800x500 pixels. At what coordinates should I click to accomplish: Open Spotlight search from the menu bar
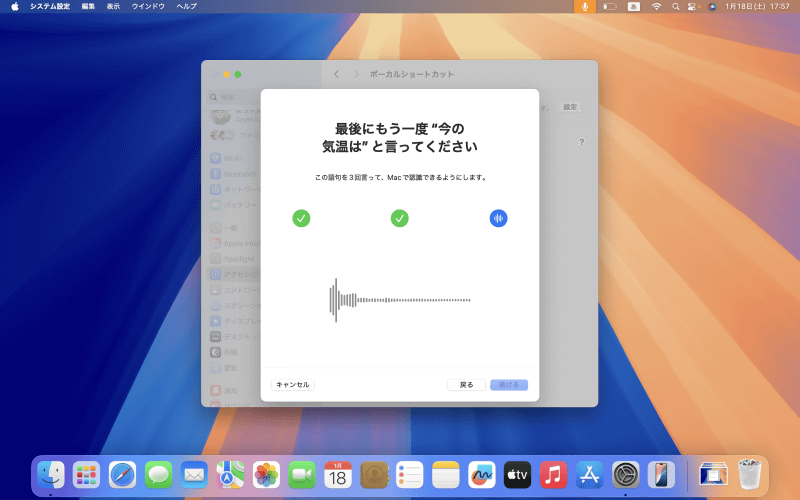(676, 7)
